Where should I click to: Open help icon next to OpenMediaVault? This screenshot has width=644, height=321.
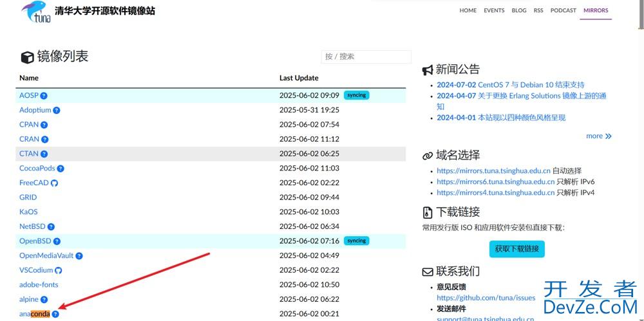click(79, 256)
